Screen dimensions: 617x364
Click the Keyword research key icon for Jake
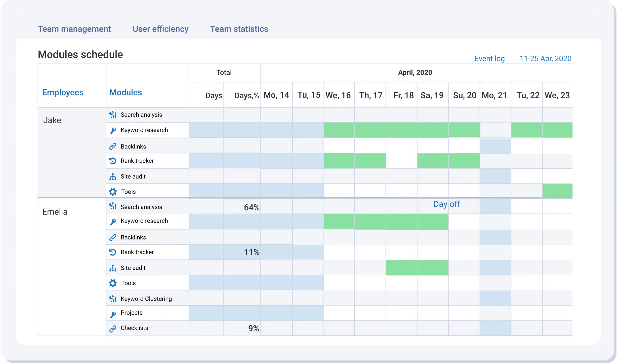tap(113, 130)
